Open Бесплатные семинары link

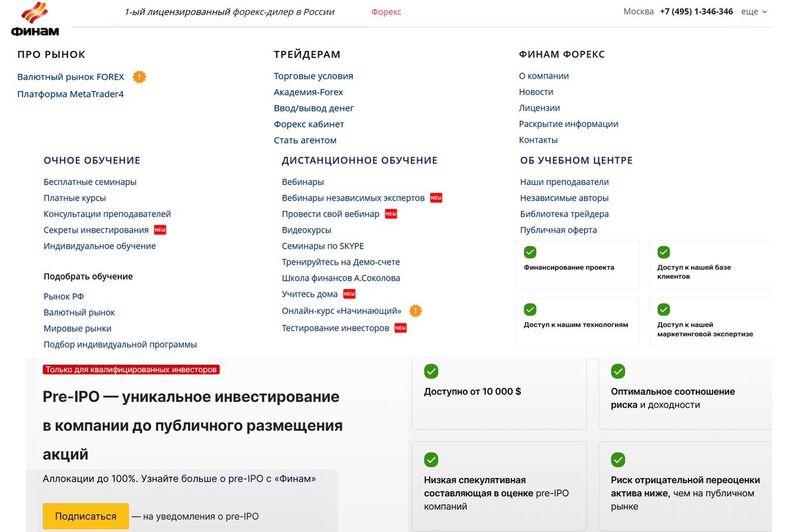tap(90, 182)
